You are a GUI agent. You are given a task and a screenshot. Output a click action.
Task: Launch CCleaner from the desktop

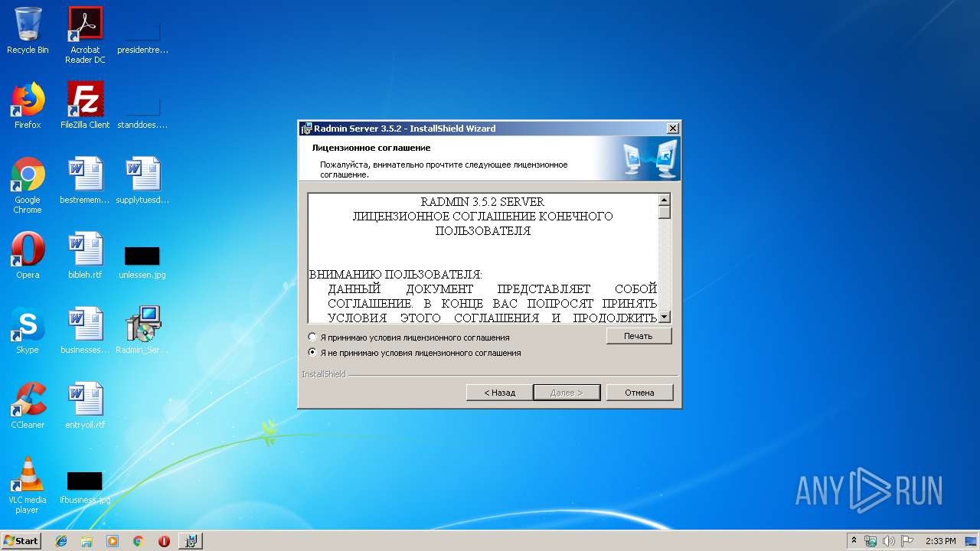pos(28,406)
